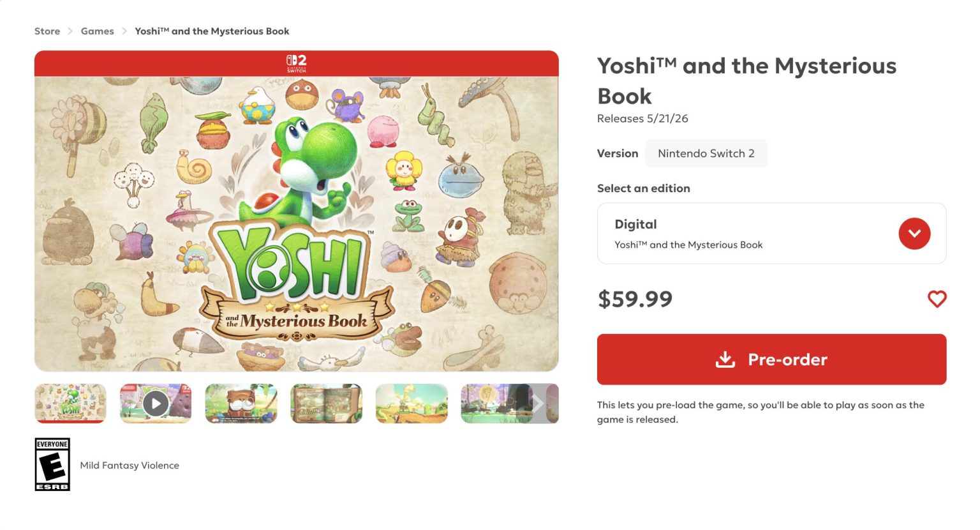View the treasure chest screenshot thumbnail

(x=241, y=404)
